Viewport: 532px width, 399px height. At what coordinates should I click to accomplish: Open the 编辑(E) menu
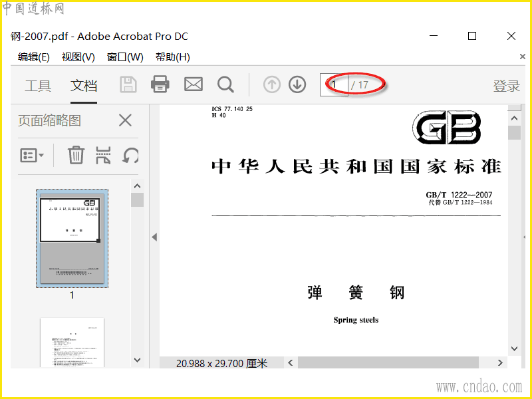pos(34,57)
